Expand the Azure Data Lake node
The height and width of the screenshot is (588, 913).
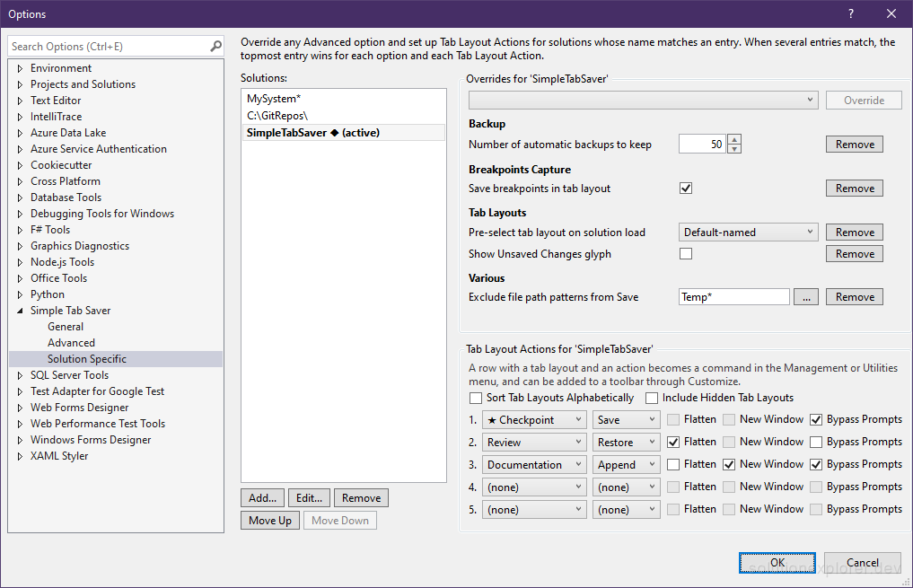coord(20,133)
